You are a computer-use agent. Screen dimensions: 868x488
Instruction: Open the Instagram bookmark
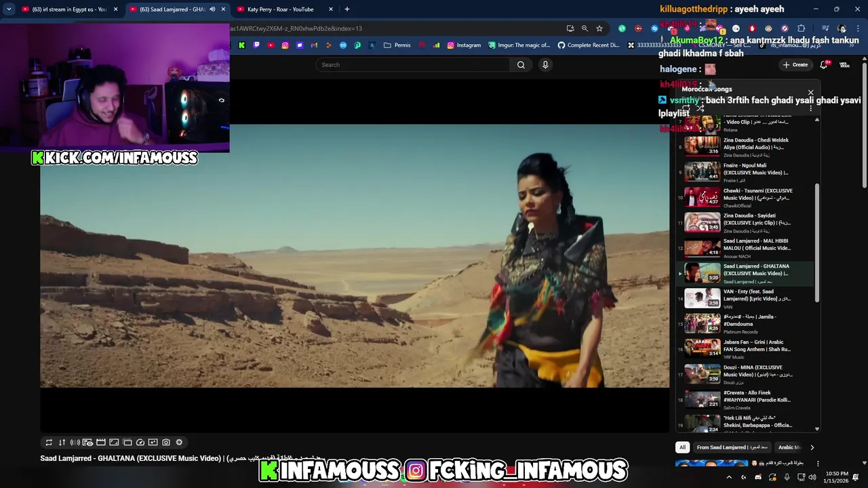[x=464, y=45]
